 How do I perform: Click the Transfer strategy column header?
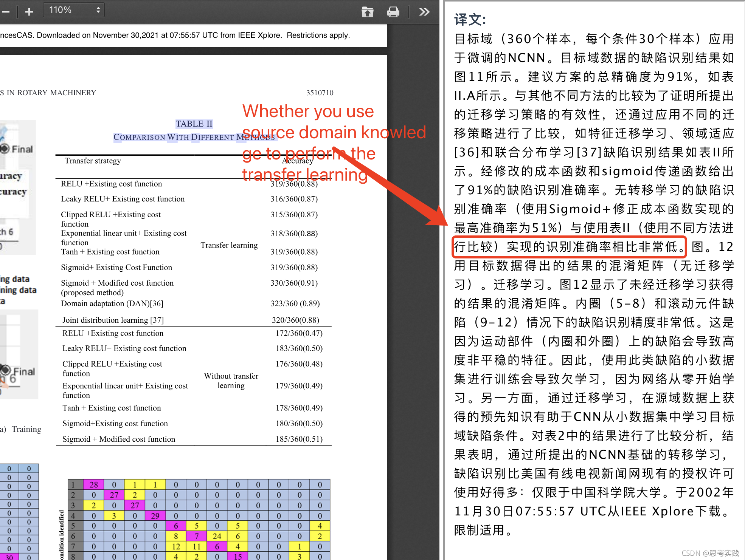(x=93, y=161)
